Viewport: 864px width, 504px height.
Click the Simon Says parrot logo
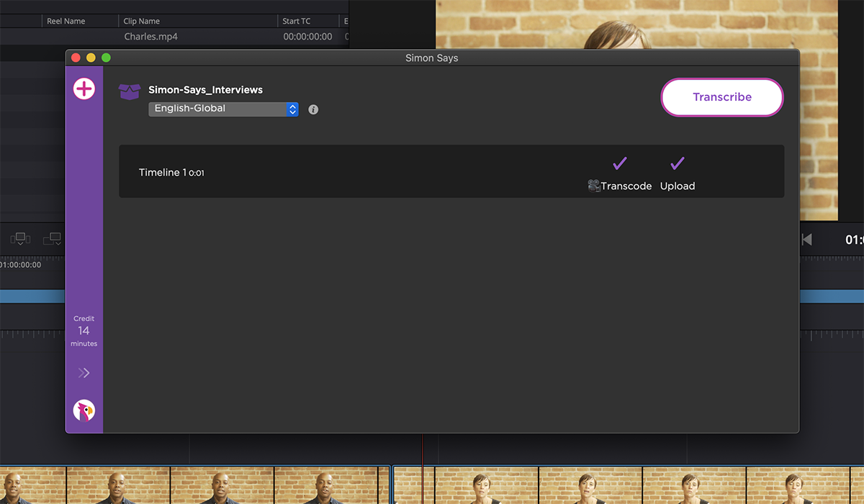click(x=84, y=410)
